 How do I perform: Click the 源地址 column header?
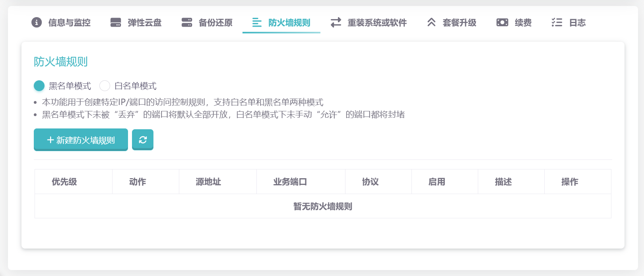pyautogui.click(x=208, y=182)
